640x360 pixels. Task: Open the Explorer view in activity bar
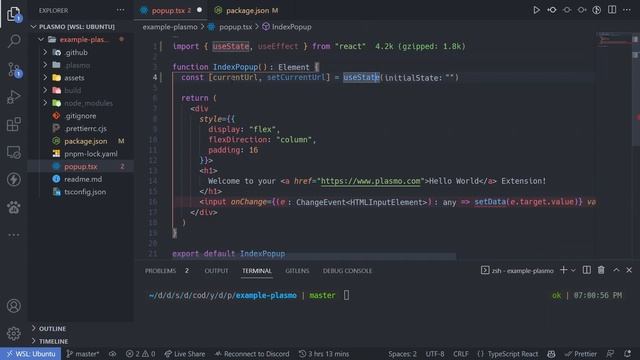point(13,13)
